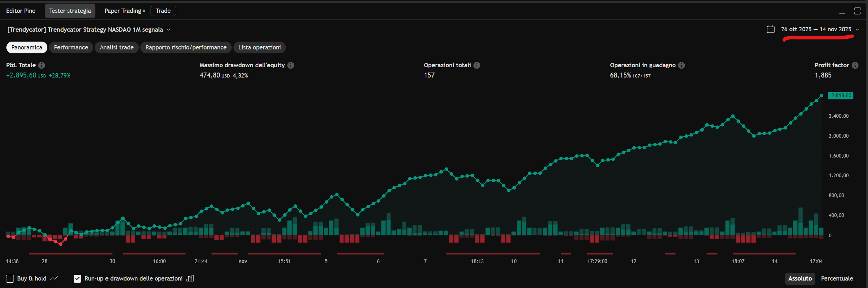Screen dimensions: 868x288
Task: Click the Buy & hold line chart icon
Action: tap(54, 278)
